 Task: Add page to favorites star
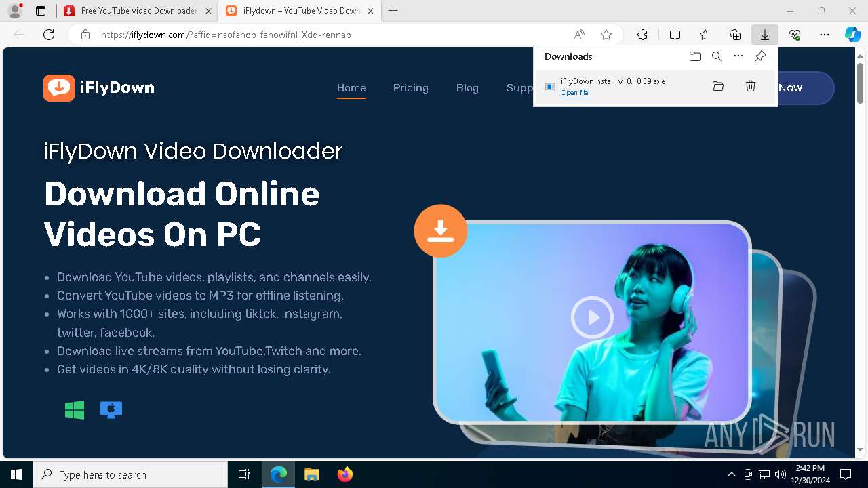(x=606, y=35)
